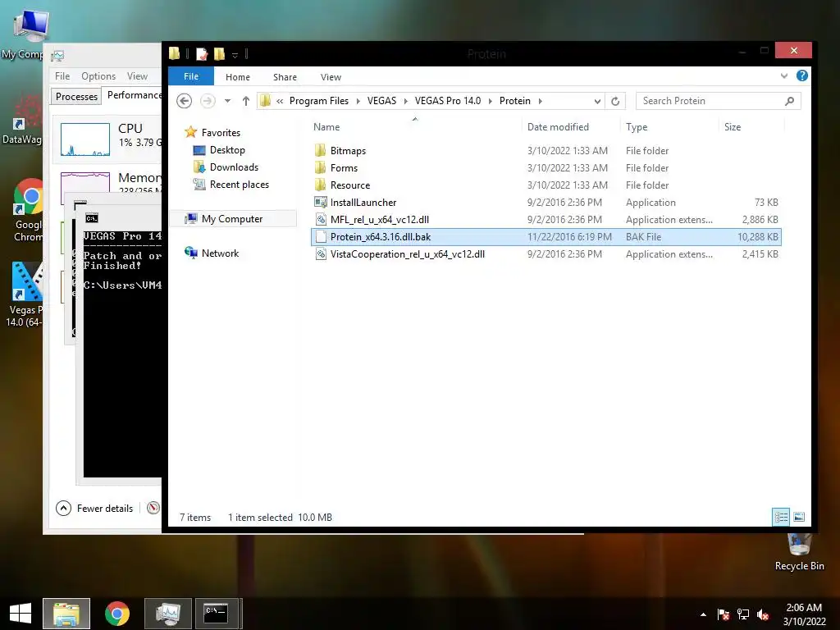This screenshot has width=840, height=630.
Task: Sort by Date modified column header
Action: (558, 127)
